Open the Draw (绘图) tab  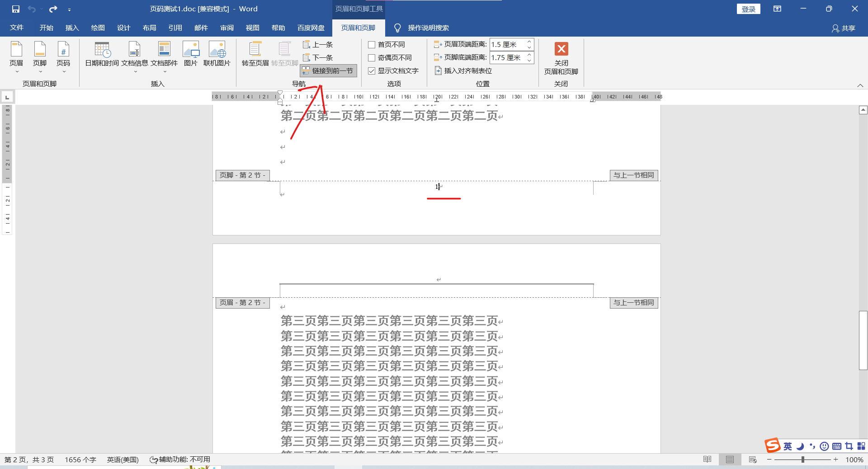pyautogui.click(x=98, y=28)
